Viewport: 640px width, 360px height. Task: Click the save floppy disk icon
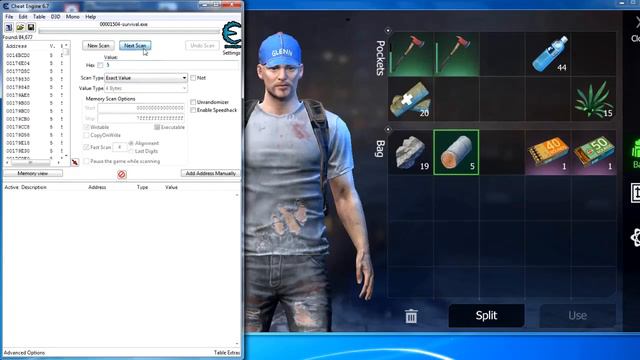[x=31, y=27]
